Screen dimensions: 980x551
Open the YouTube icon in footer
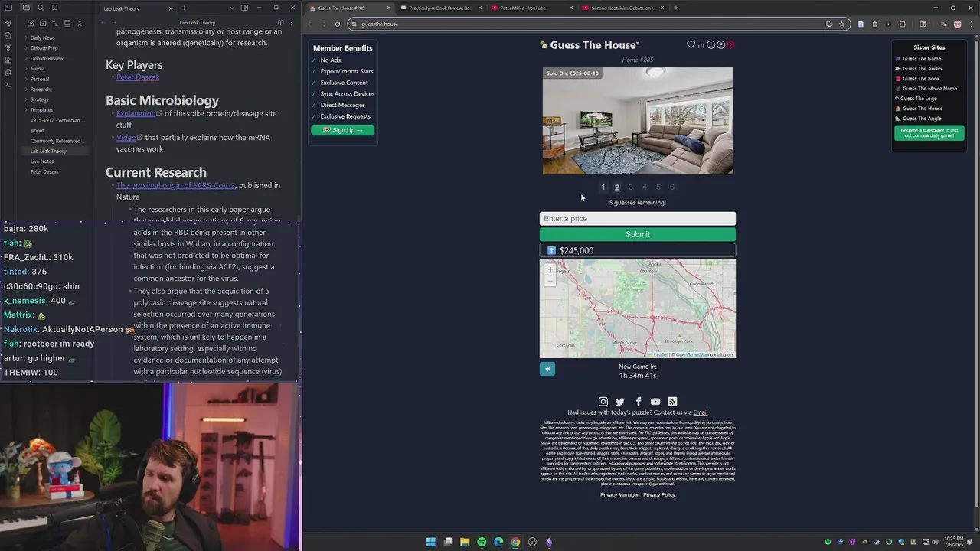coord(655,402)
